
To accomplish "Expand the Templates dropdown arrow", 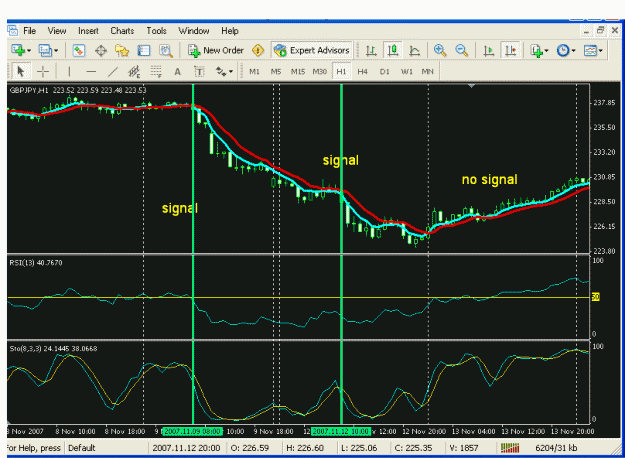I will click(x=600, y=51).
